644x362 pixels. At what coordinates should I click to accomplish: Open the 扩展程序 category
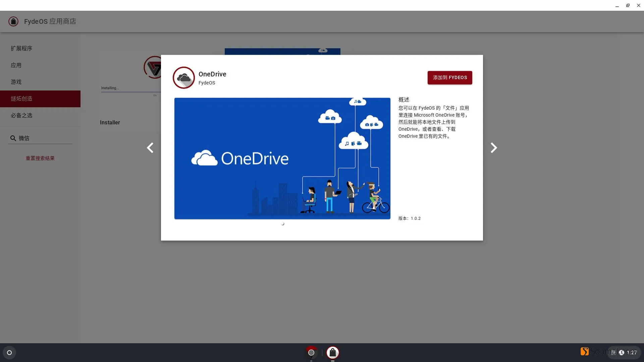click(40, 49)
